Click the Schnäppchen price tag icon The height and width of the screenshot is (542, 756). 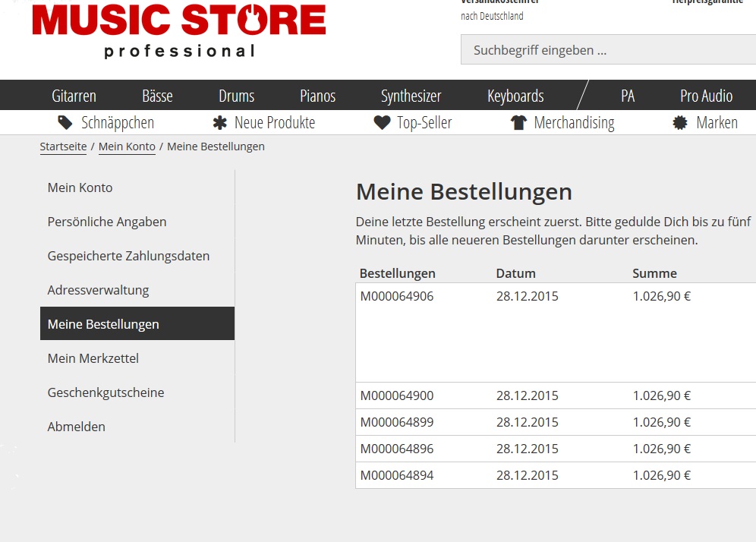point(66,123)
